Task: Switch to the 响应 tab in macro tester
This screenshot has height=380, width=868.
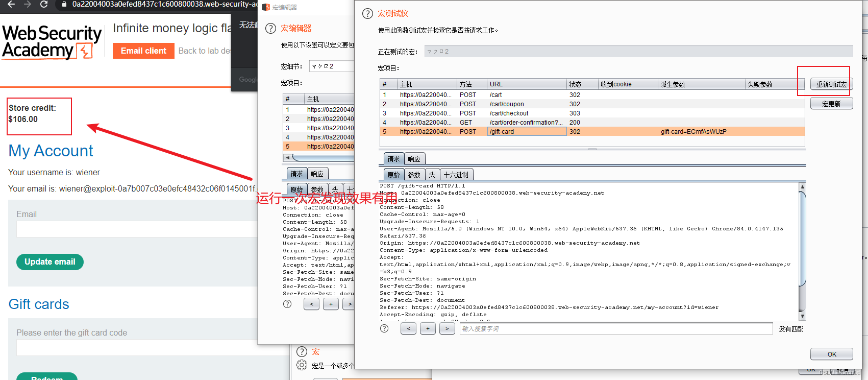Action: [414, 159]
